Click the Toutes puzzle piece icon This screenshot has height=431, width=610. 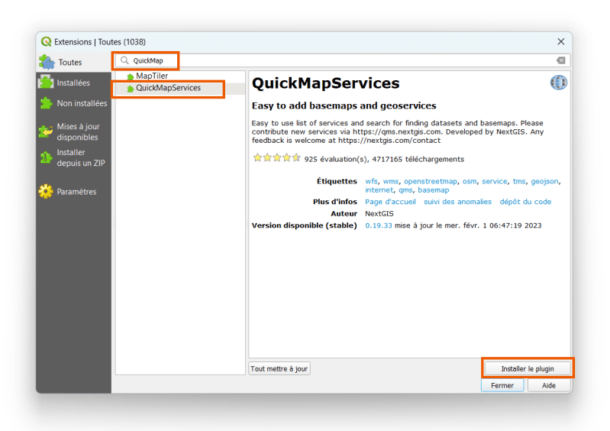tap(47, 62)
